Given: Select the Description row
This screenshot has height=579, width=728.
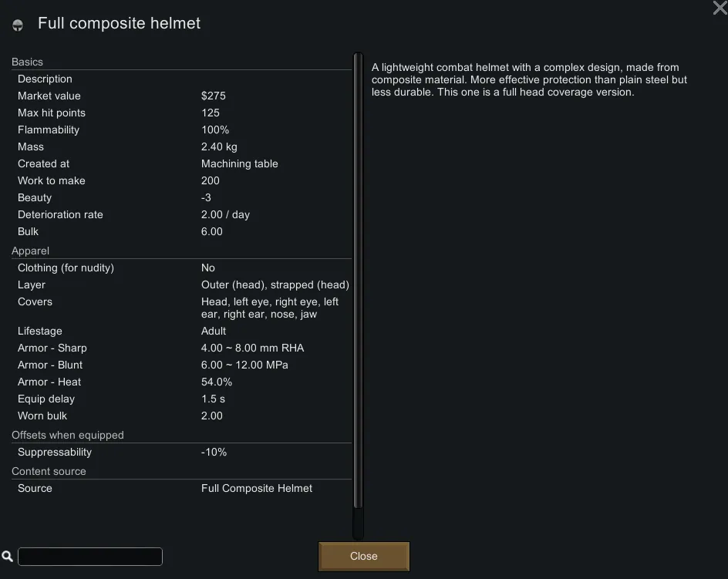Looking at the screenshot, I should click(181, 79).
